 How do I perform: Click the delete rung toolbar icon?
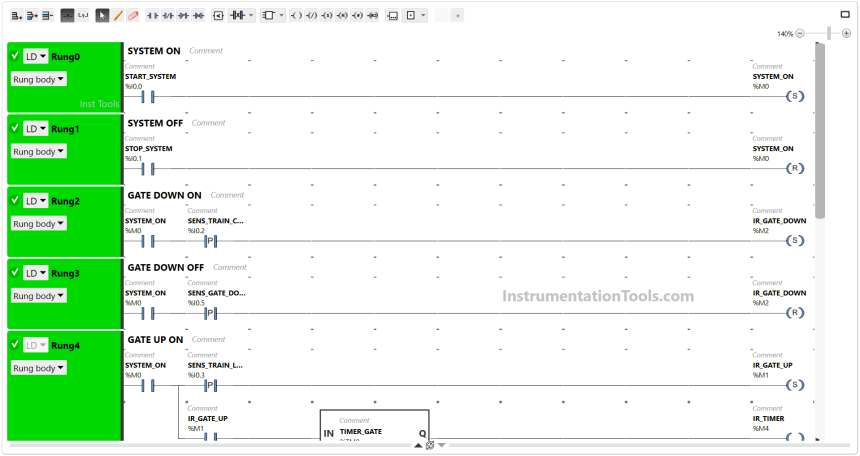click(x=47, y=15)
